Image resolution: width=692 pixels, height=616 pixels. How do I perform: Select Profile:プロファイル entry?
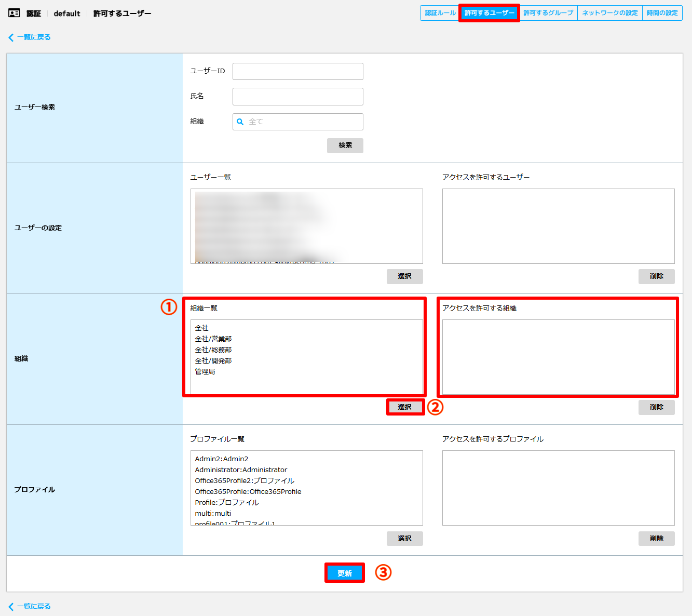pos(227,503)
